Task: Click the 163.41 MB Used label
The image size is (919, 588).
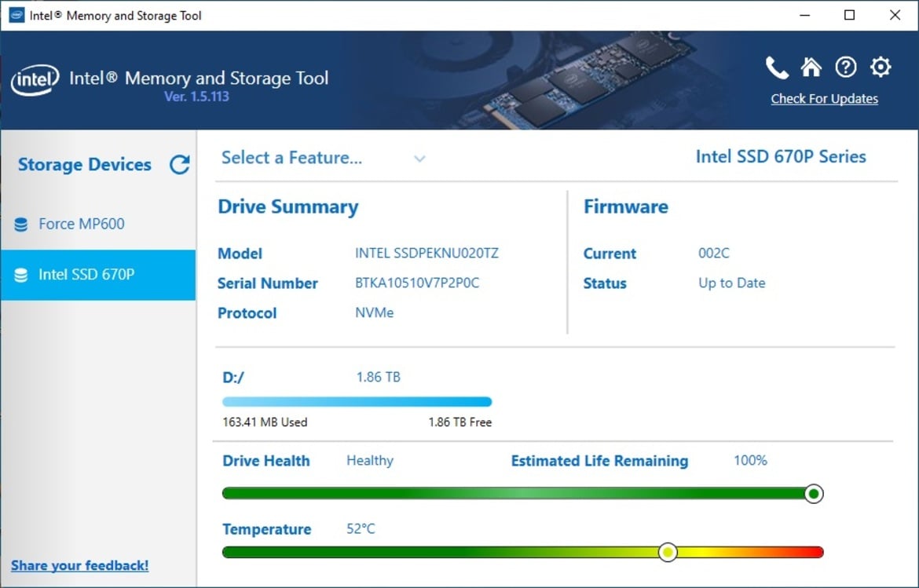Action: pos(265,422)
